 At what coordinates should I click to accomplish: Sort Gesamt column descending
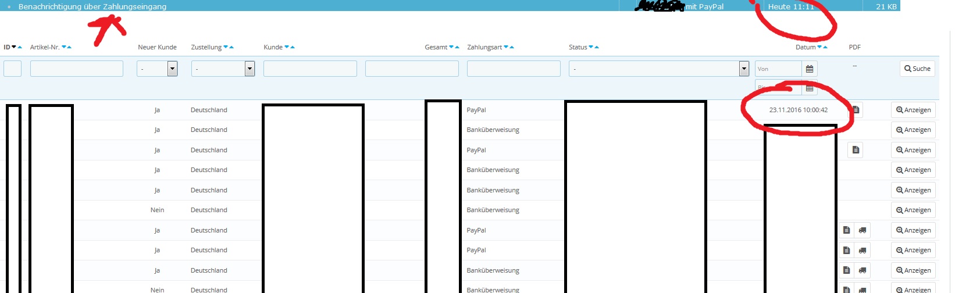451,47
